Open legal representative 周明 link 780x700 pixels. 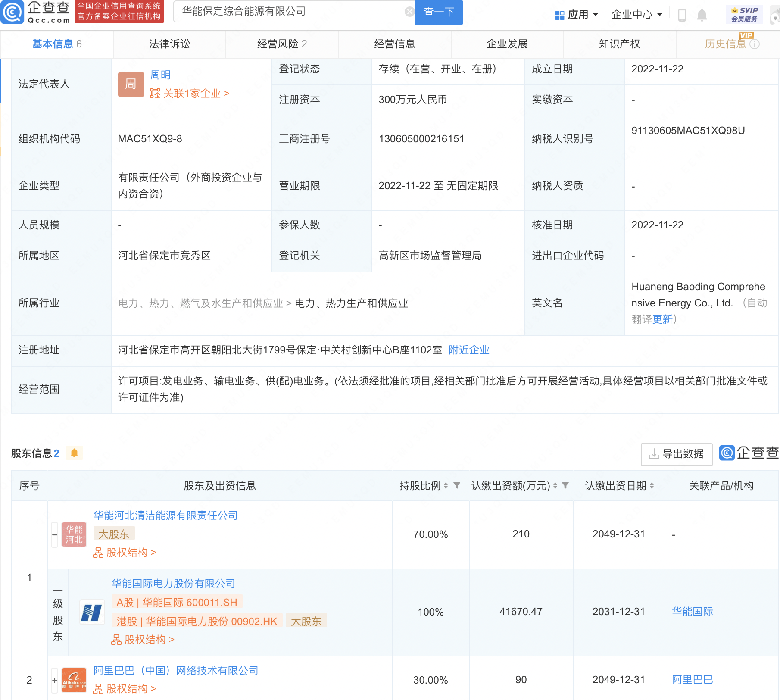click(160, 75)
